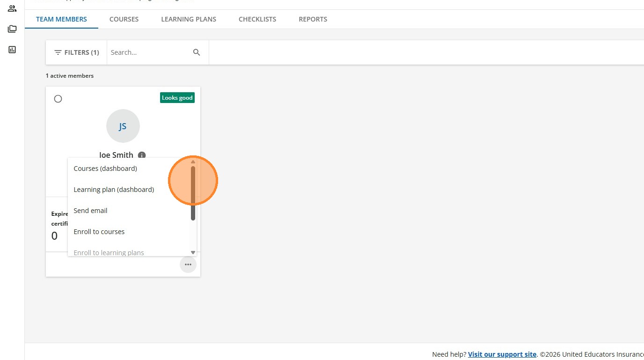Click the menu scrollbar up arrow
The image size is (644, 360).
coord(193,162)
